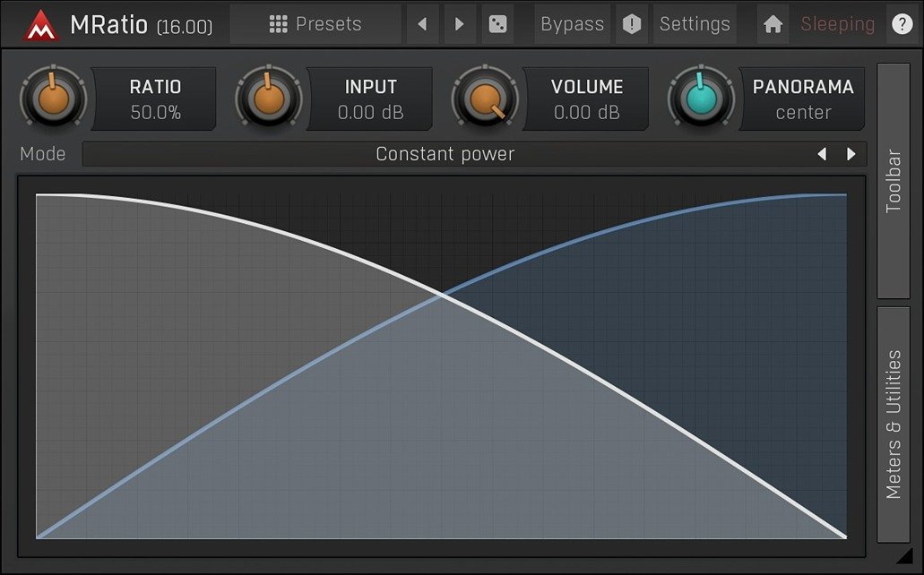Adjust the Ratio knob
Viewport: 924px width, 575px height.
pyautogui.click(x=52, y=99)
